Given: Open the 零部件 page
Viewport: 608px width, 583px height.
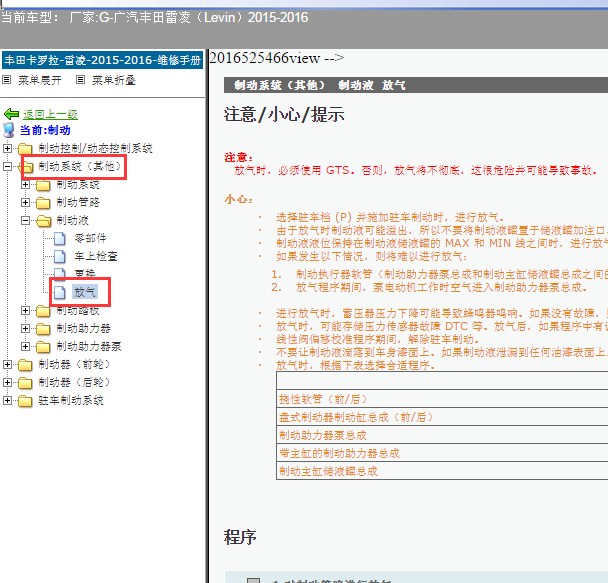Looking at the screenshot, I should (90, 238).
